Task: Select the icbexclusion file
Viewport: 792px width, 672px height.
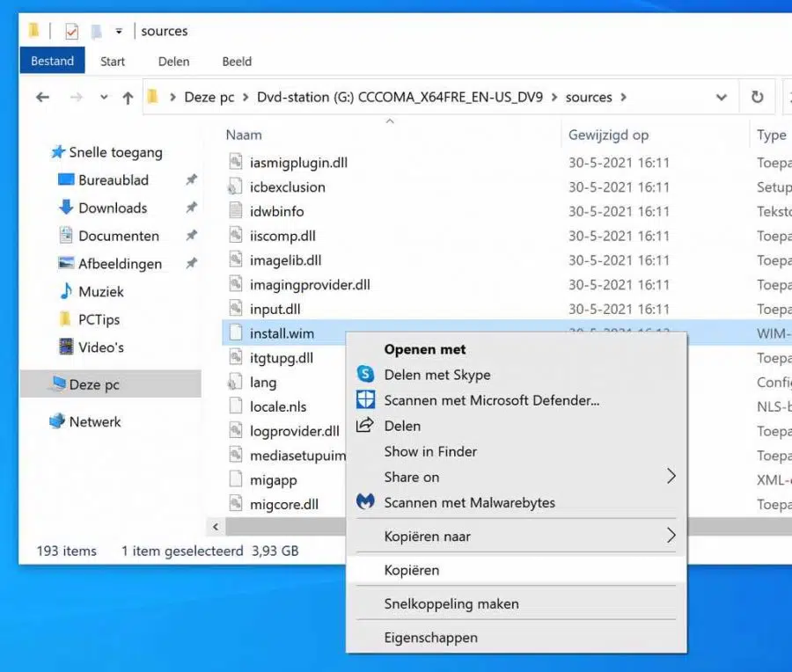Action: coord(288,186)
